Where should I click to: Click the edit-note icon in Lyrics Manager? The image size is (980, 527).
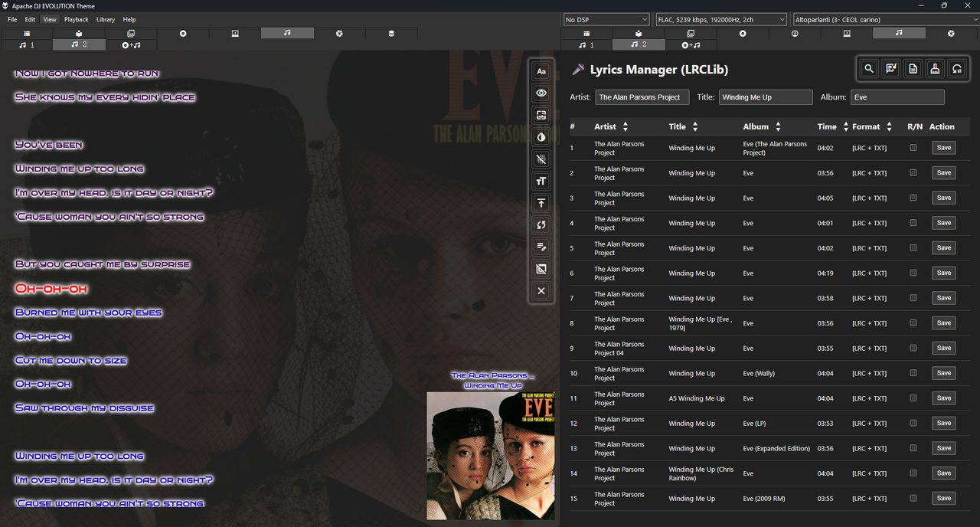point(891,69)
